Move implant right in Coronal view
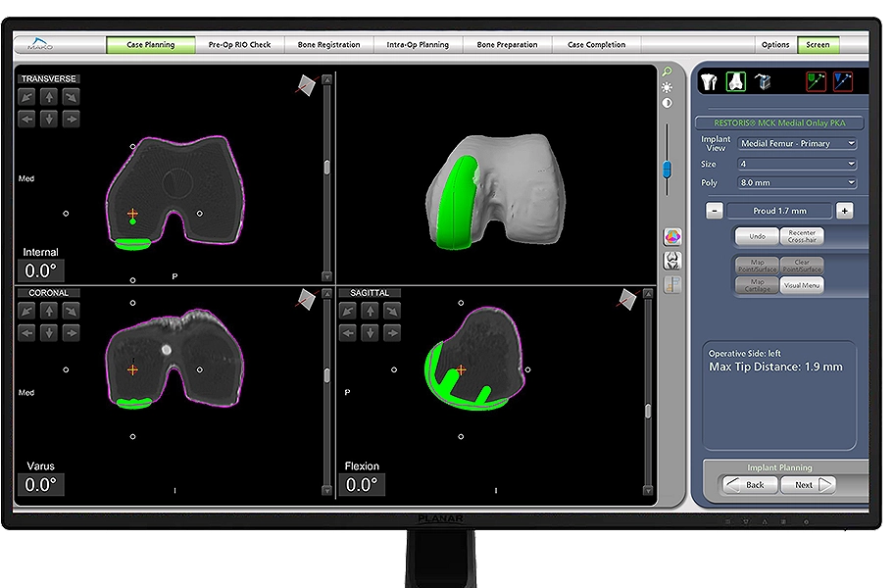This screenshot has width=894, height=588. tap(71, 333)
